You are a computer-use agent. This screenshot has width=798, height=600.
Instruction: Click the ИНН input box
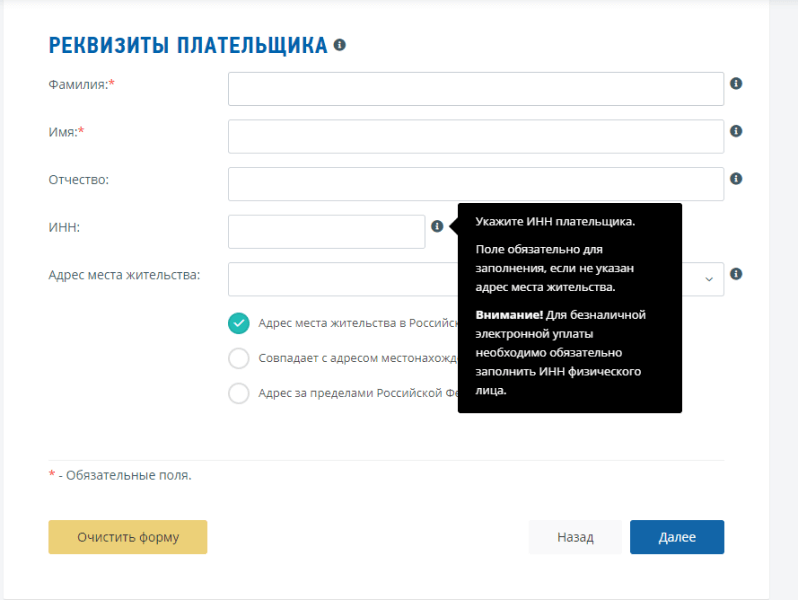coord(327,232)
